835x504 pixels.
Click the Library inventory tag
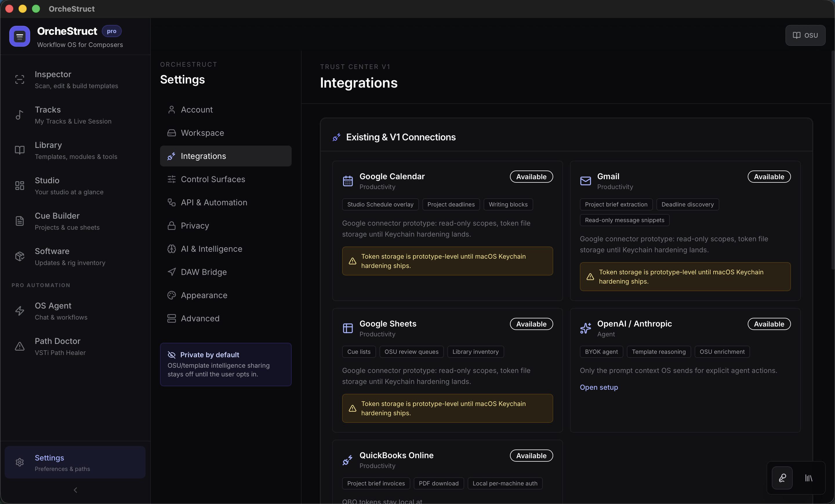(475, 352)
